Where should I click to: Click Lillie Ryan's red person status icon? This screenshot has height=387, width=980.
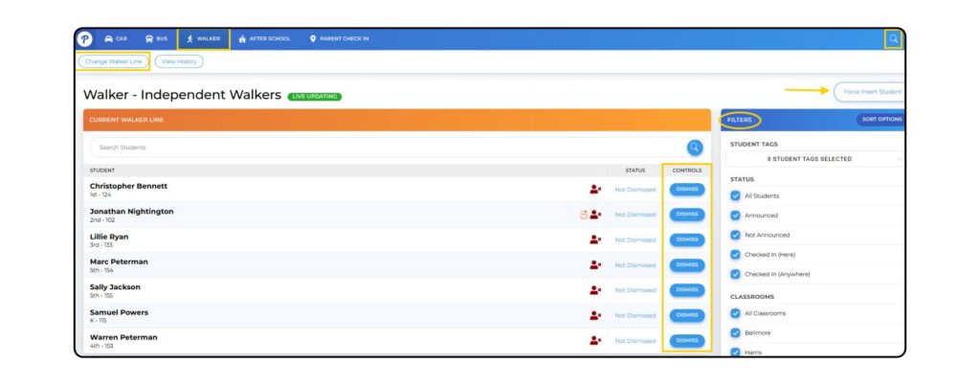pos(595,240)
